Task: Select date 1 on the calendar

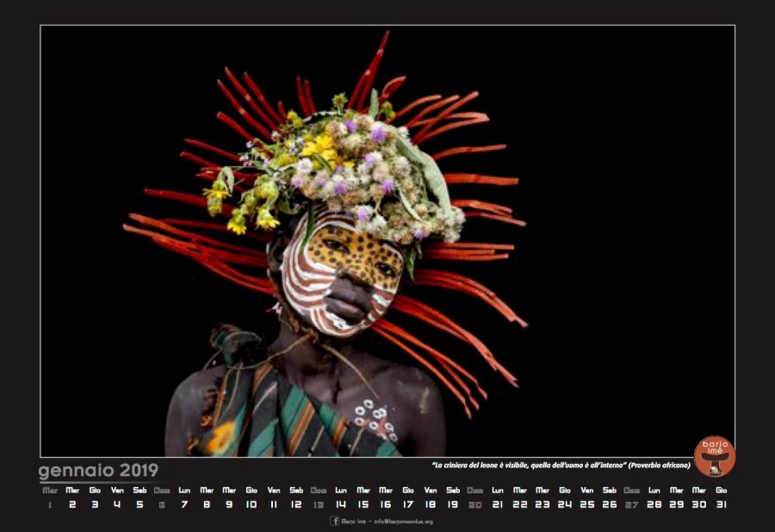Action: click(50, 504)
